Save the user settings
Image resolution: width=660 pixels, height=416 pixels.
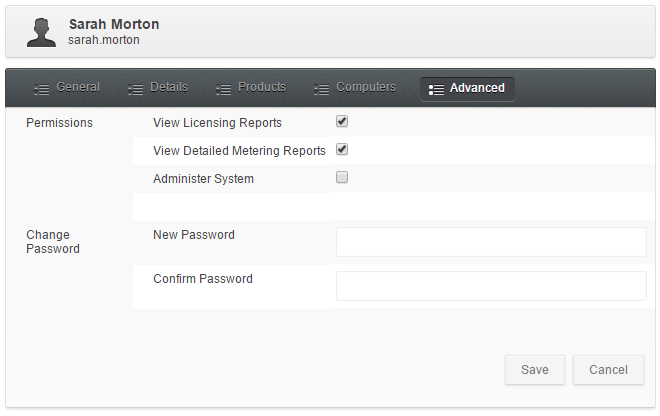pyautogui.click(x=535, y=370)
